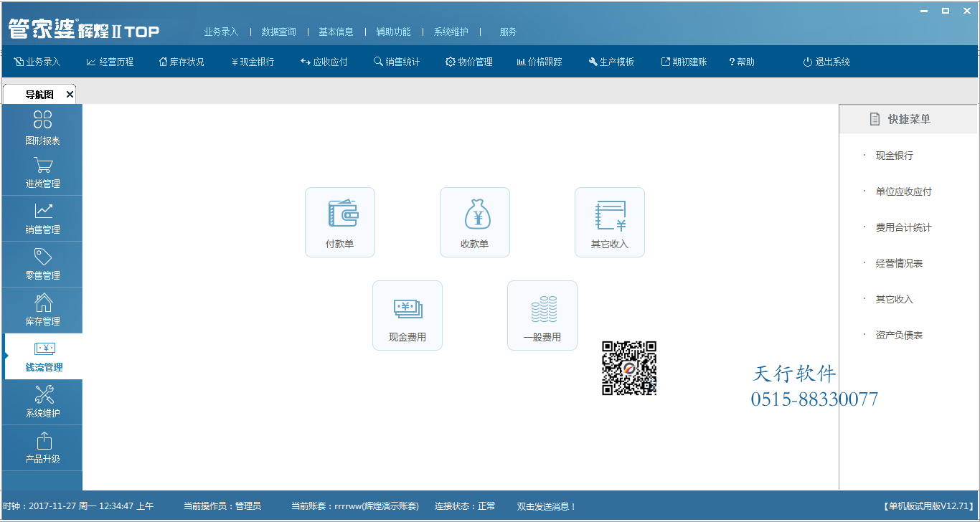Image resolution: width=980 pixels, height=522 pixels.
Task: Open the 其它收入 notebook icon
Action: pos(610,222)
